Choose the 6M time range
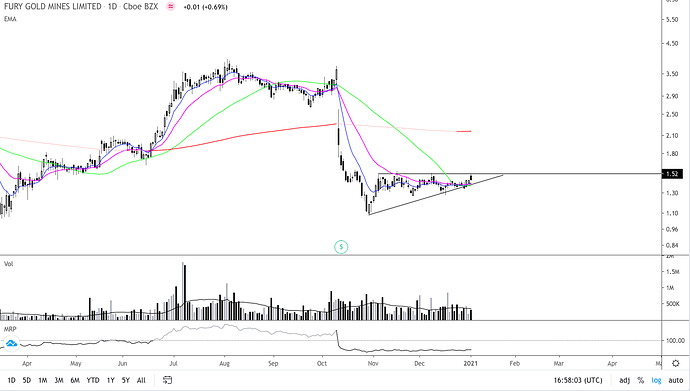Image resolution: width=690 pixels, height=391 pixels. point(75,380)
